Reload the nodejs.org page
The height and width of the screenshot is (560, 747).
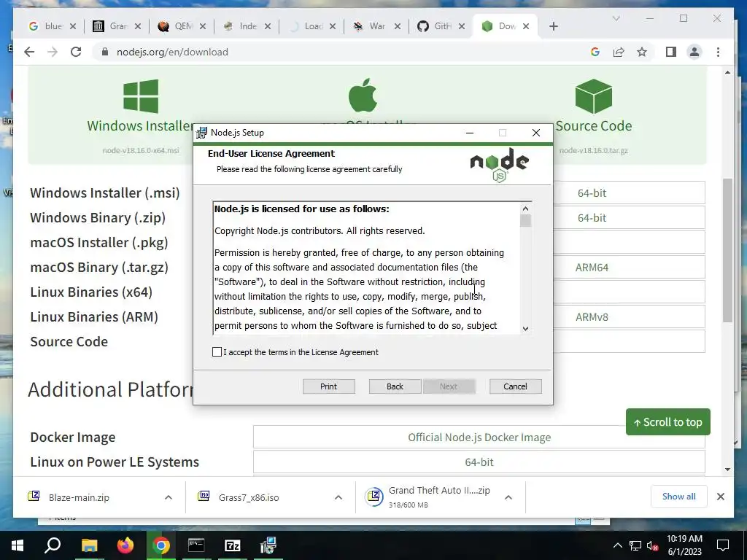click(76, 52)
